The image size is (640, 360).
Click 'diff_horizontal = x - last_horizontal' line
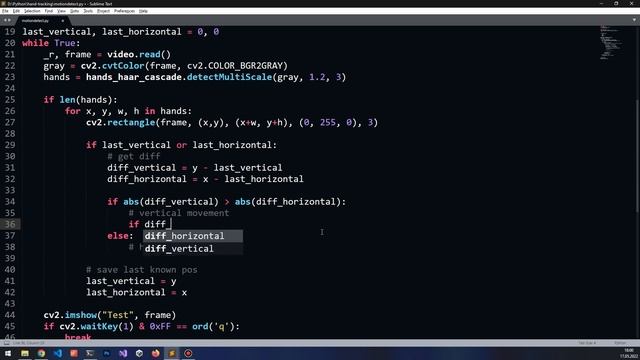(x=205, y=179)
